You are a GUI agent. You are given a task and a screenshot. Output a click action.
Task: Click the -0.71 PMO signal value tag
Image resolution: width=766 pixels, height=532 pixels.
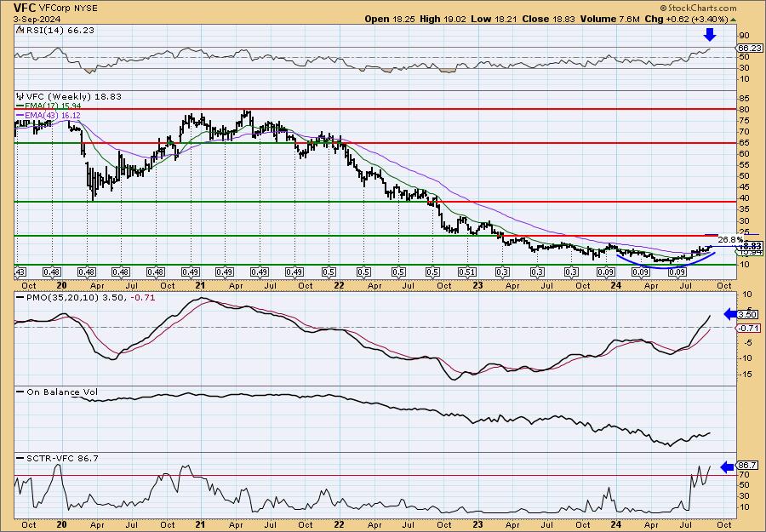tap(749, 329)
